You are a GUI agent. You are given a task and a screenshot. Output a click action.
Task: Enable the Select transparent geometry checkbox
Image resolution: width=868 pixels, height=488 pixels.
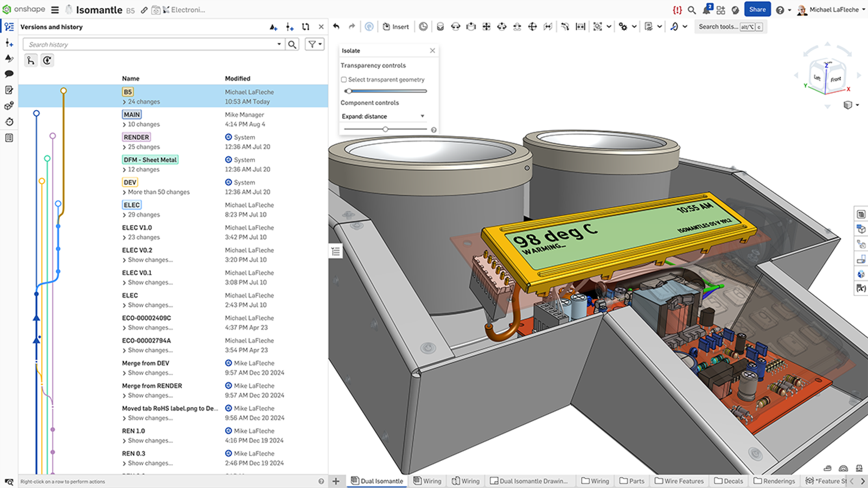pos(343,79)
